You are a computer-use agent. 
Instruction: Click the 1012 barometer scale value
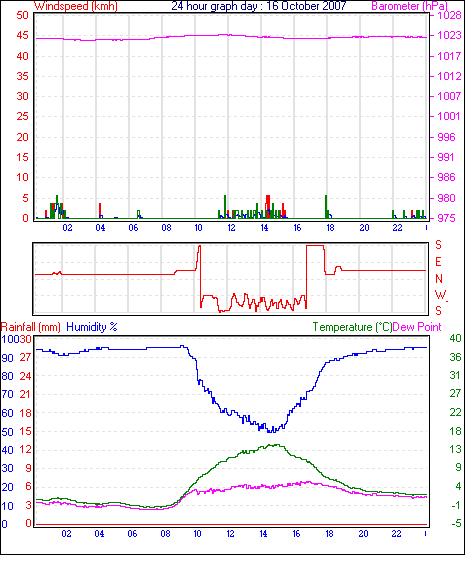point(449,76)
